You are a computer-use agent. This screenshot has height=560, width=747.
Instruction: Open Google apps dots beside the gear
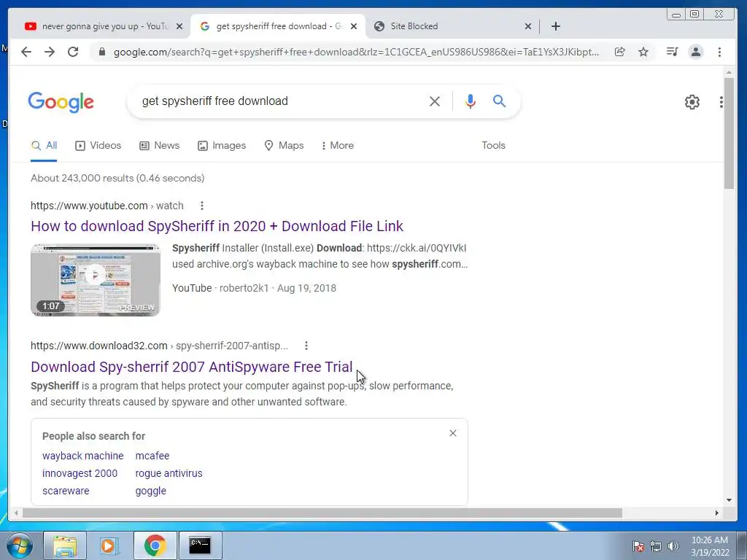point(721,102)
